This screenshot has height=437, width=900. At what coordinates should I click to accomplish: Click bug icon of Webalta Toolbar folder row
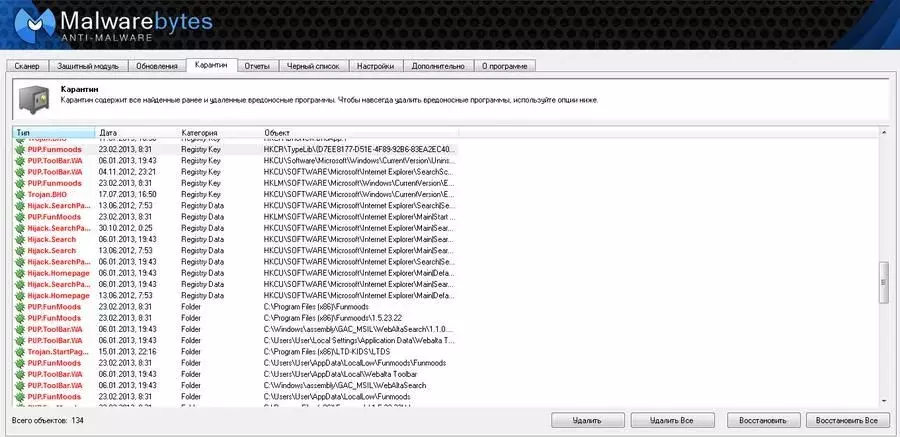20,374
